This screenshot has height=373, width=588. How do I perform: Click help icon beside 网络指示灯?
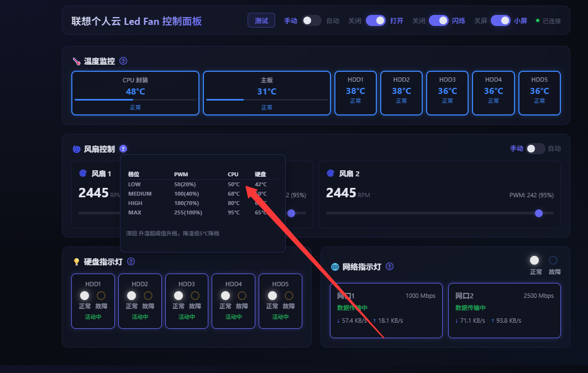[x=390, y=266]
